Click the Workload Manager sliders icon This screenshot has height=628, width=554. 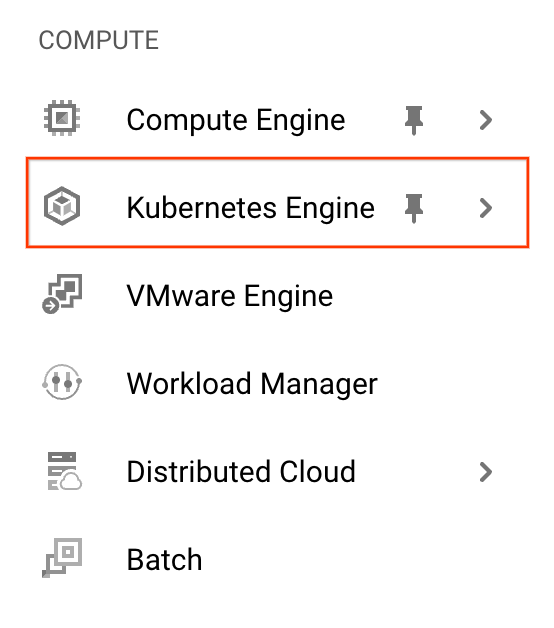[62, 382]
